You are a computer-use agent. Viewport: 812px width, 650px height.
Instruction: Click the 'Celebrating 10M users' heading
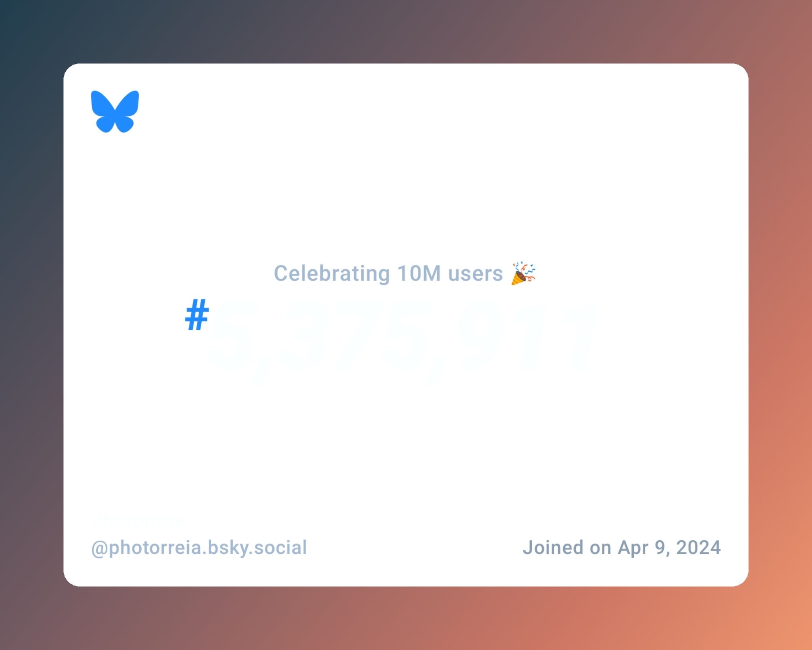point(406,273)
